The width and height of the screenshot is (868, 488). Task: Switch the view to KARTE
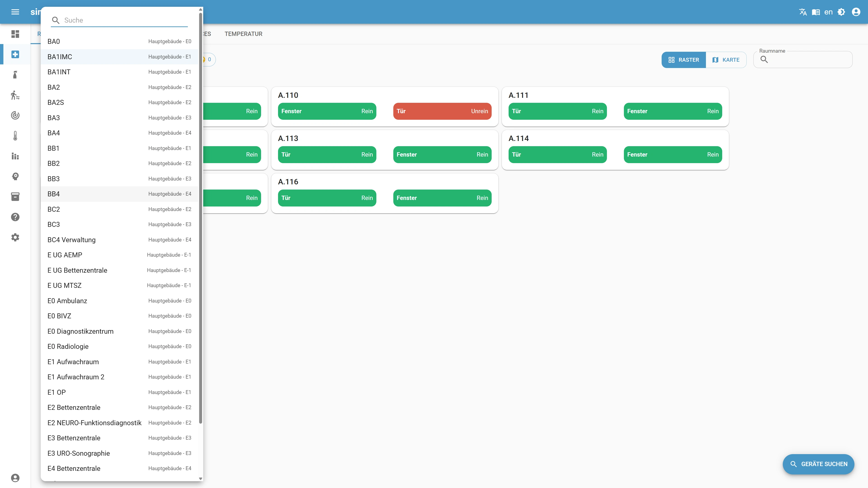[x=726, y=60]
